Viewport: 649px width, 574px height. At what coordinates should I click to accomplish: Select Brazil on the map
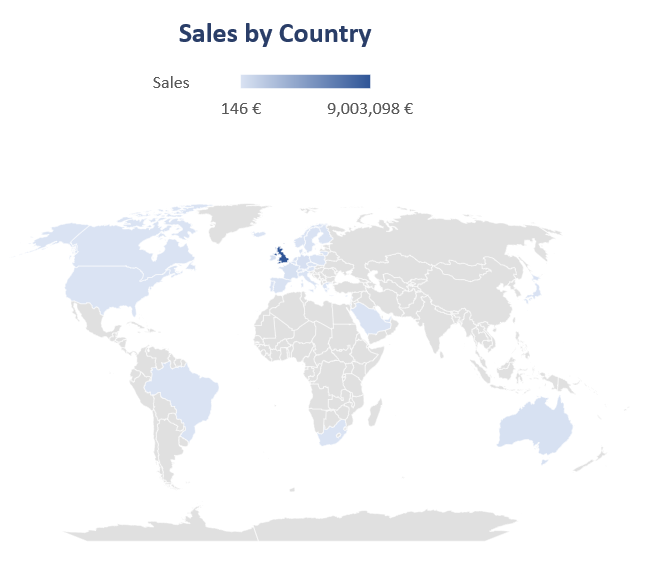point(182,393)
